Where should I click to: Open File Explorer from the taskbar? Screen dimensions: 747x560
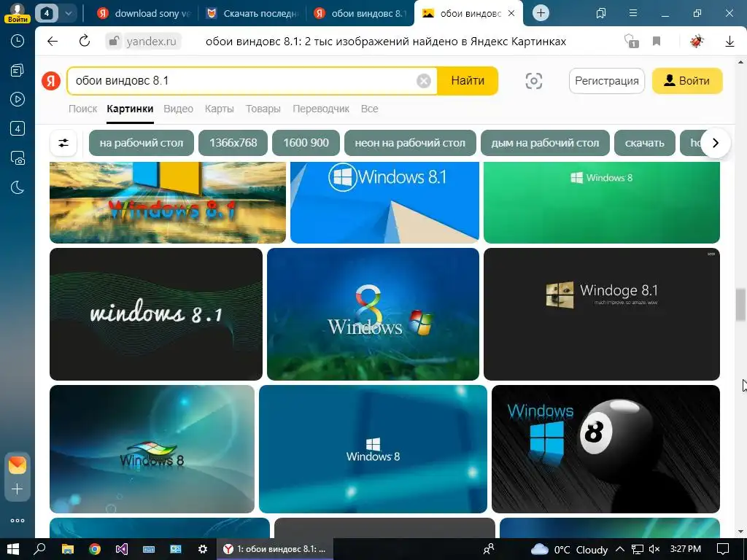[x=68, y=549]
